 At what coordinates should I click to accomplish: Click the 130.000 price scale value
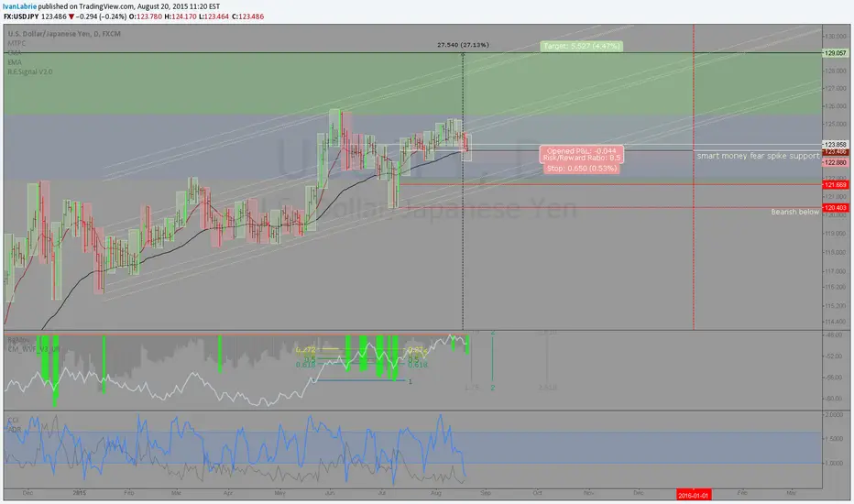click(836, 36)
